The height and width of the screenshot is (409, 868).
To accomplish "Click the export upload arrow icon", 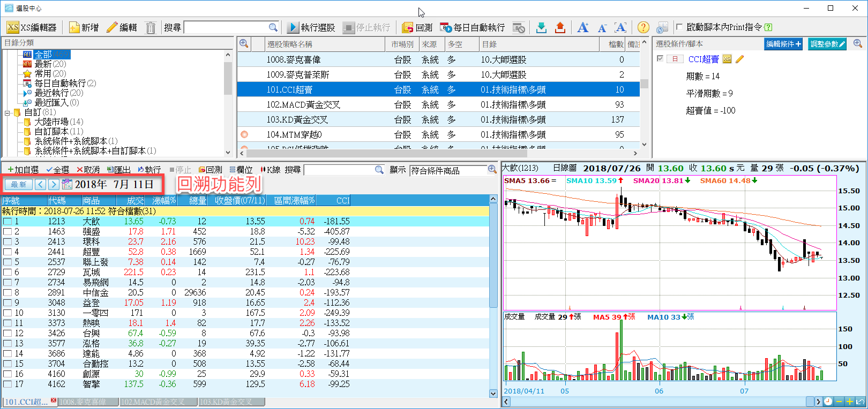I will 560,27.
